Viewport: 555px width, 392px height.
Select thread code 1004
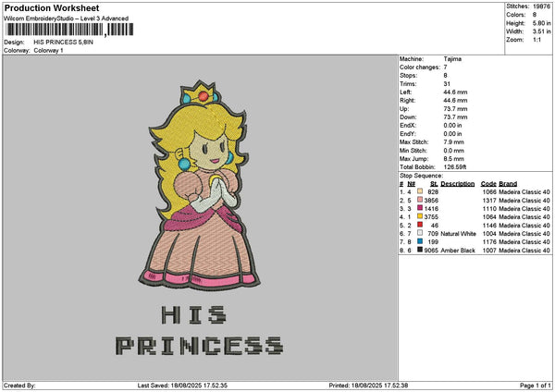[x=489, y=234]
